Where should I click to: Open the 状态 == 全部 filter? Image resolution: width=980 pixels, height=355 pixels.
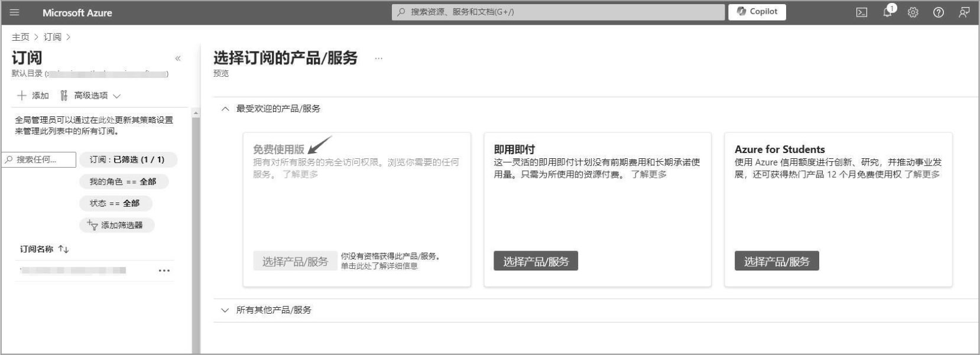pyautogui.click(x=115, y=203)
